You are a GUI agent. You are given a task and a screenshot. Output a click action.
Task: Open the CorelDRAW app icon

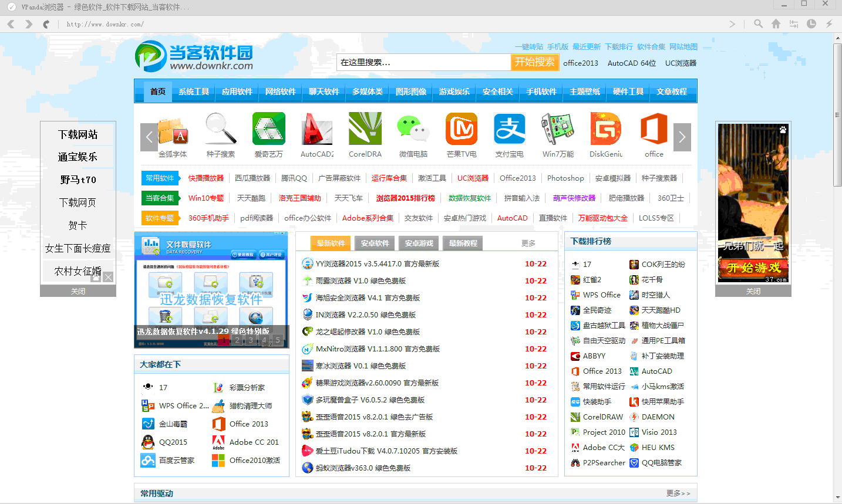[x=365, y=128]
